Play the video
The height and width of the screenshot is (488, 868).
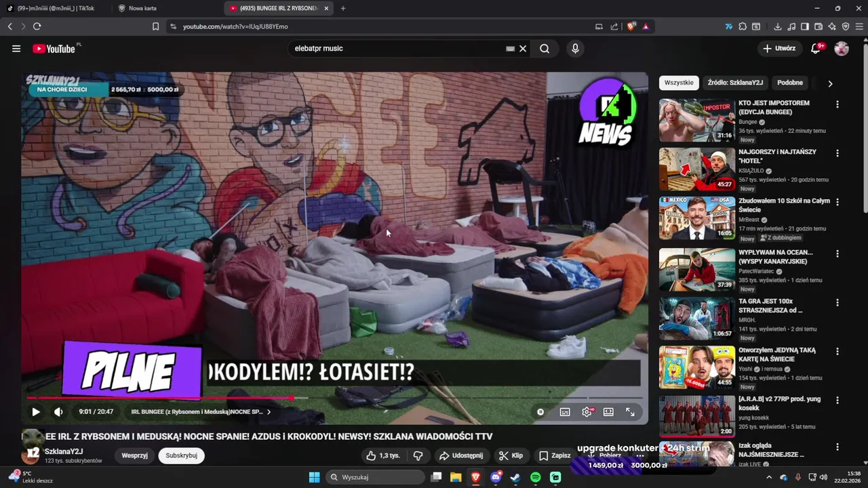pos(36,411)
